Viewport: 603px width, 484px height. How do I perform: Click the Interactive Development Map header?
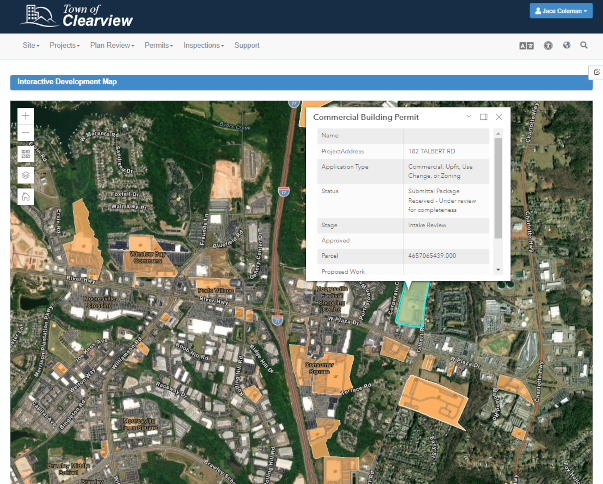point(302,82)
